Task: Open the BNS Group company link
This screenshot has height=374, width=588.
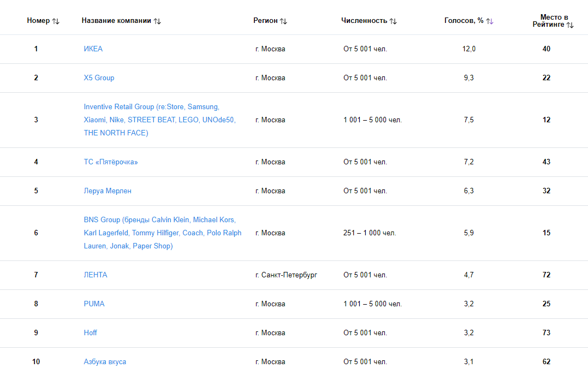Action: tap(162, 233)
